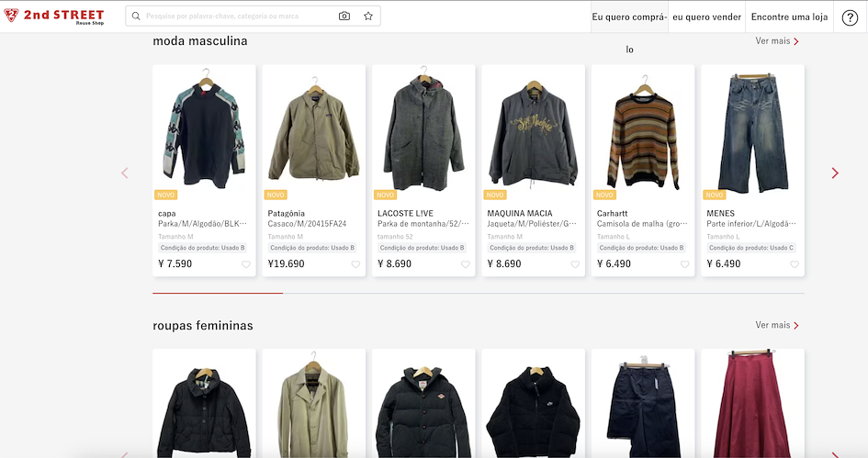
Task: Like the Carhartt sweater via heart icon
Action: point(685,264)
